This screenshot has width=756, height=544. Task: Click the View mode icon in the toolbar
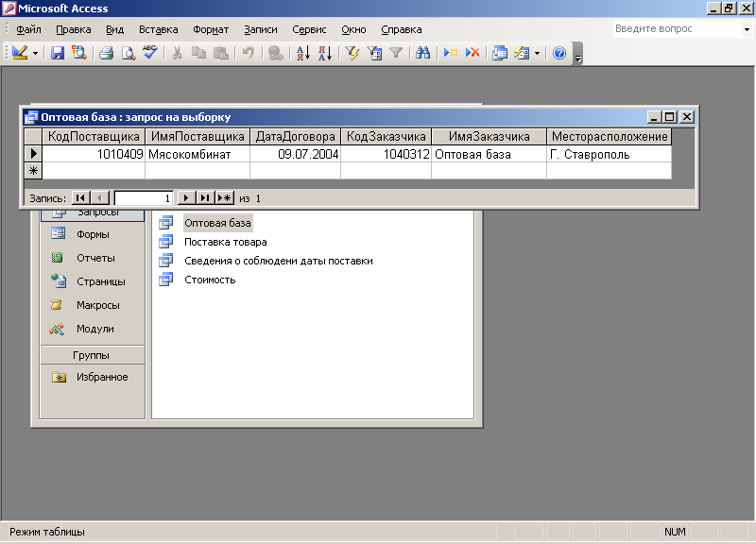pos(20,53)
